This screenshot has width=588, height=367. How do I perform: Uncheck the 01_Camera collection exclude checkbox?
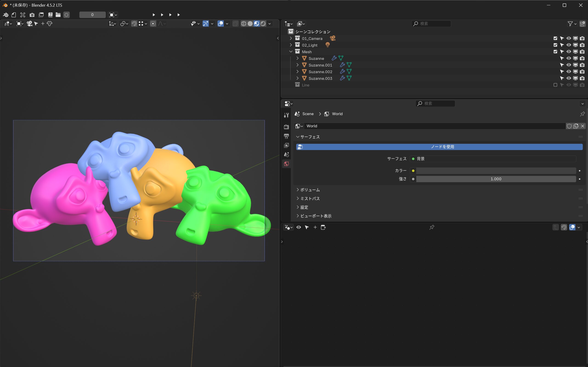[x=555, y=38]
